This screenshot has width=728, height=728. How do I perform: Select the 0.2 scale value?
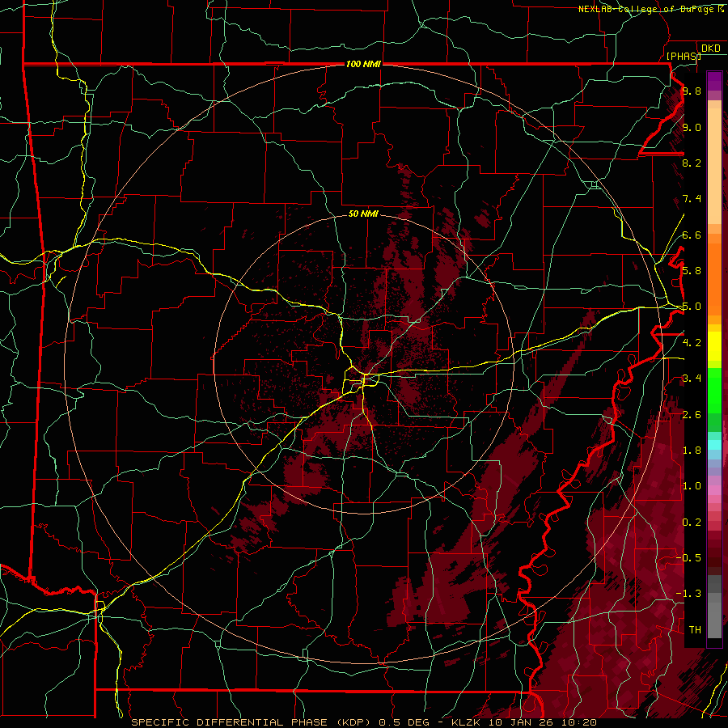(x=692, y=523)
